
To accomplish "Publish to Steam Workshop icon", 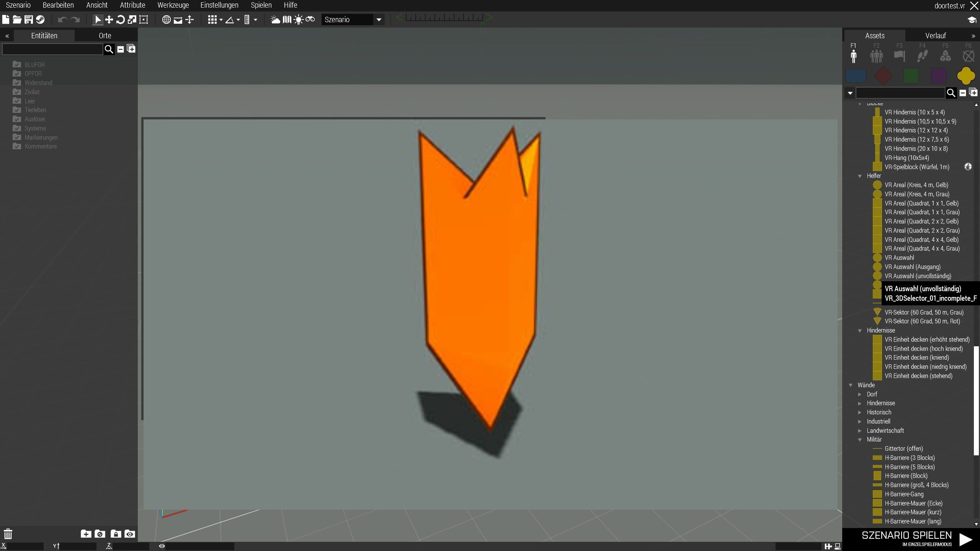I will point(40,20).
